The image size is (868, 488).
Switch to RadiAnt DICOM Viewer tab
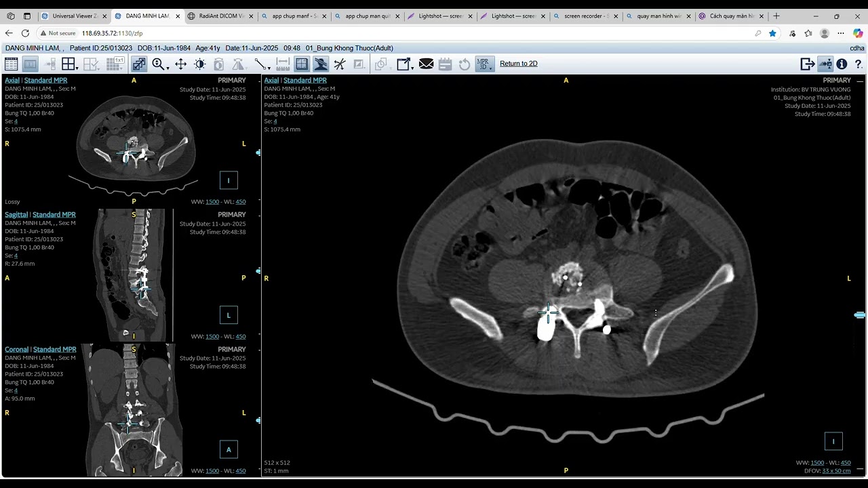220,16
